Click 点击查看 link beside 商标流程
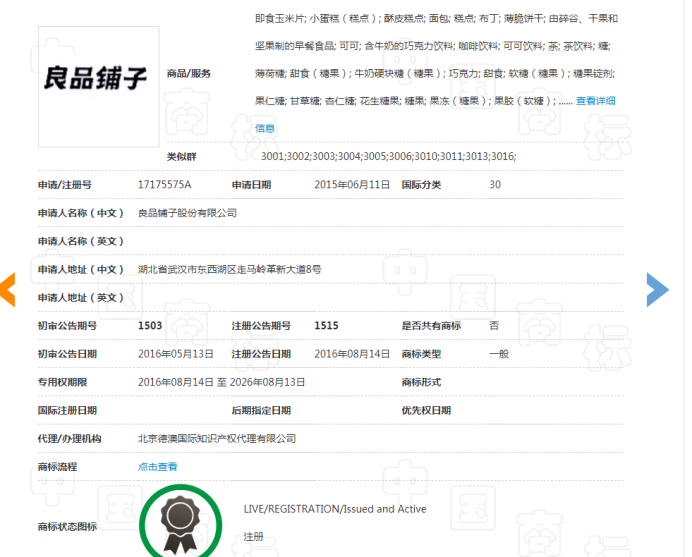This screenshot has height=557, width=692. pyautogui.click(x=157, y=467)
